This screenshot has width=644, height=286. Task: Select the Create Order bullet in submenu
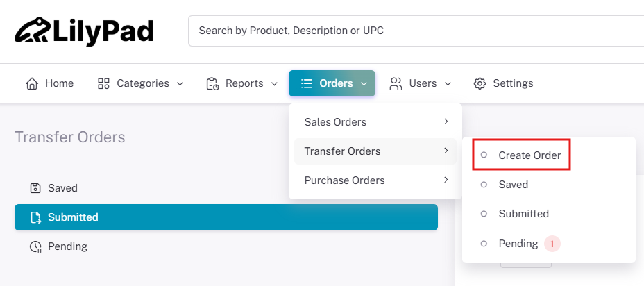tap(484, 155)
